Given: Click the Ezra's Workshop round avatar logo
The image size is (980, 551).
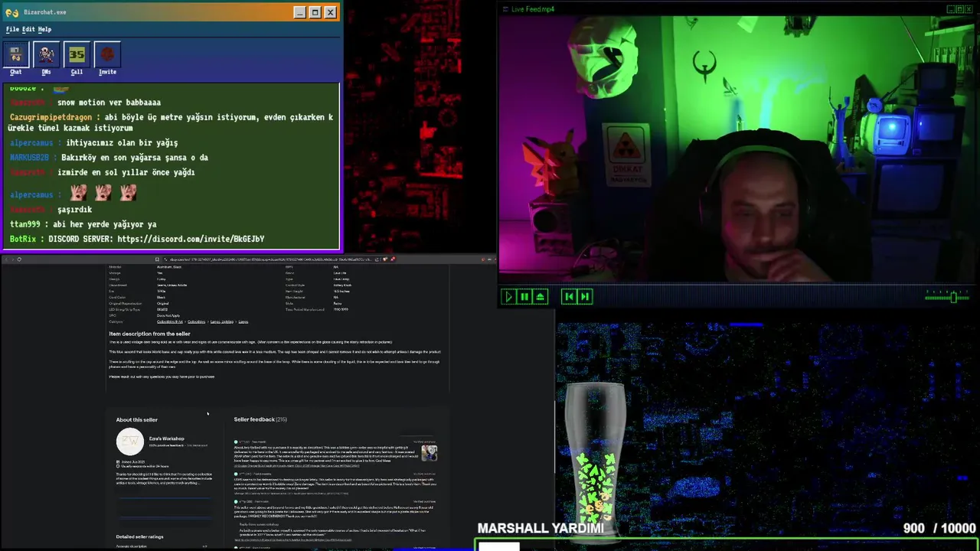Looking at the screenshot, I should tap(129, 442).
